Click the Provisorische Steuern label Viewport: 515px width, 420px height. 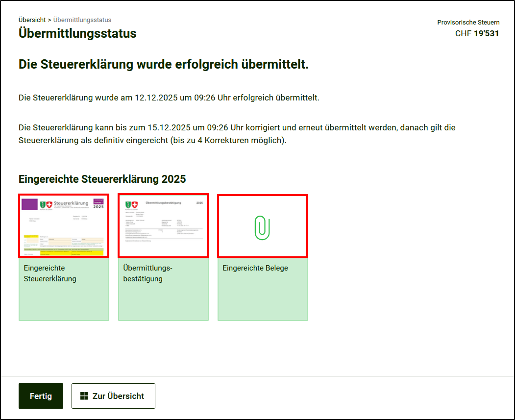468,23
